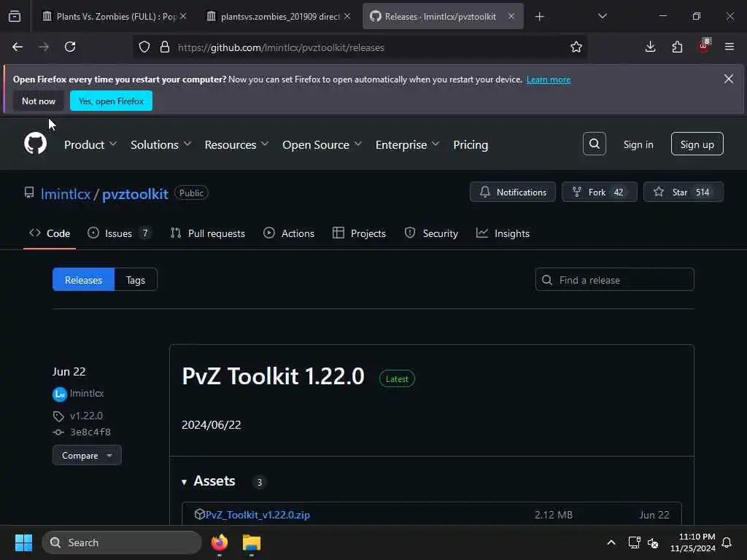The width and height of the screenshot is (747, 560).
Task: Select the Insights tab
Action: click(503, 233)
